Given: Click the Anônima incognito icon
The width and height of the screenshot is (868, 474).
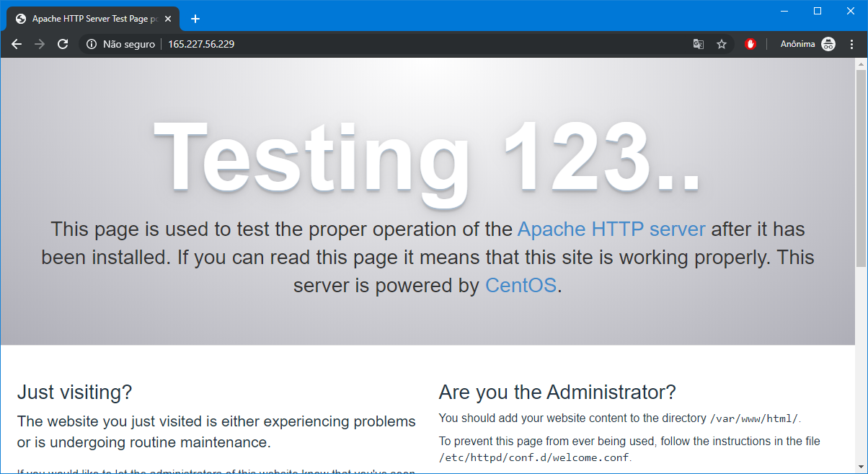Looking at the screenshot, I should (x=828, y=44).
